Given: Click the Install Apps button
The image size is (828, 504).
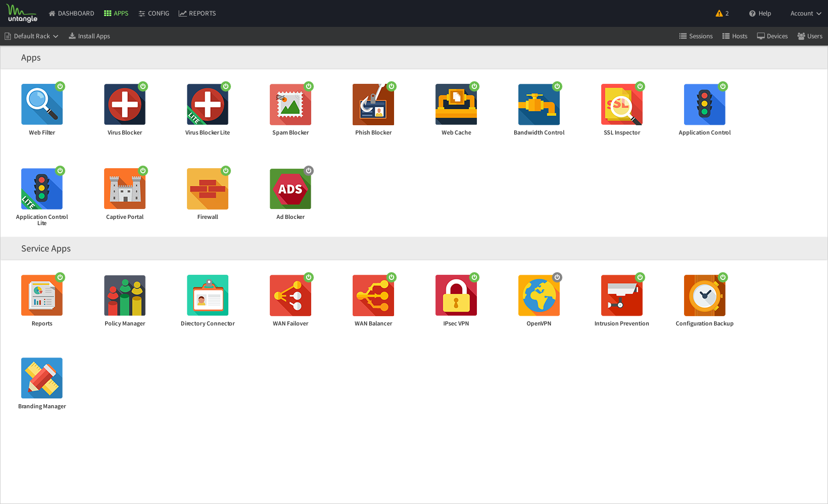Looking at the screenshot, I should (x=89, y=36).
